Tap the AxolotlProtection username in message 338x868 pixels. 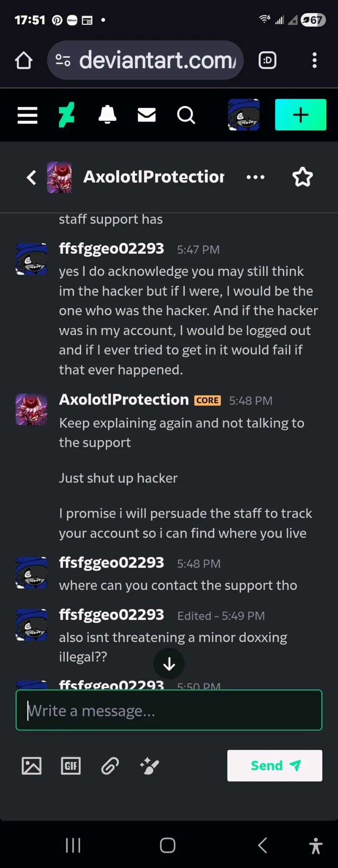pyautogui.click(x=124, y=400)
